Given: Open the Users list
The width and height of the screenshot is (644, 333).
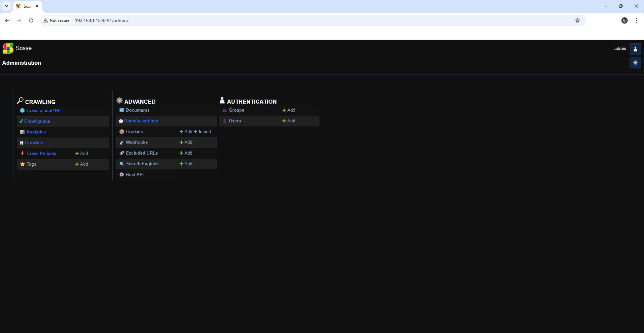Looking at the screenshot, I should click(x=235, y=121).
